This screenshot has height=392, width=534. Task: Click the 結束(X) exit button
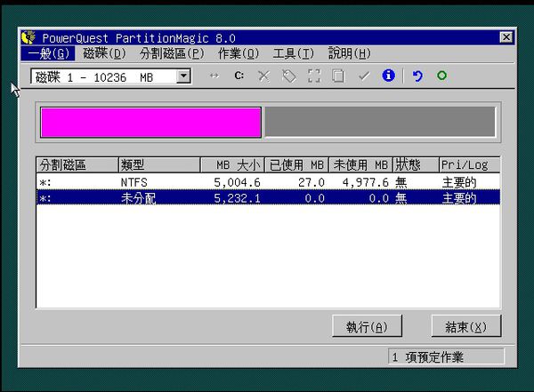point(465,327)
